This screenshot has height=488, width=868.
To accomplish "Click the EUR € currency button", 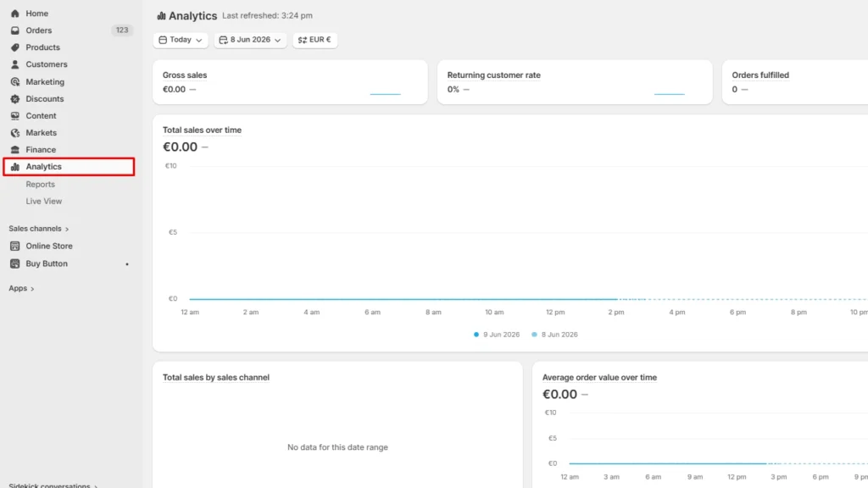I will click(315, 40).
